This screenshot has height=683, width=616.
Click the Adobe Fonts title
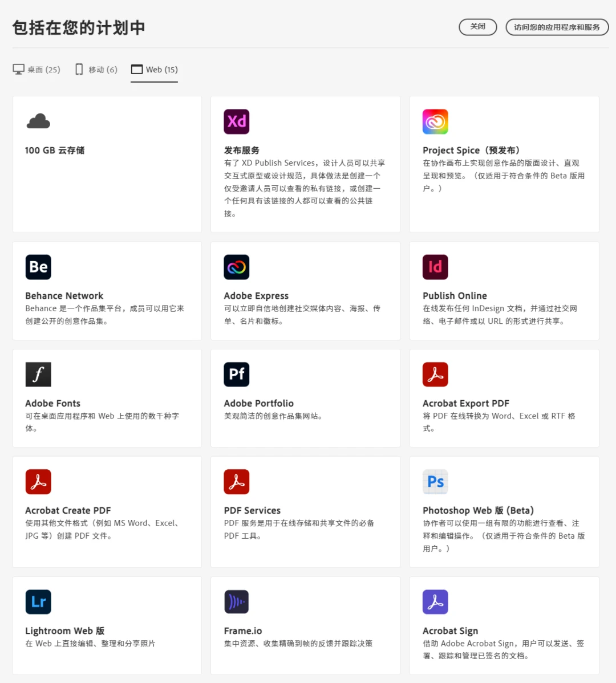[x=52, y=403]
